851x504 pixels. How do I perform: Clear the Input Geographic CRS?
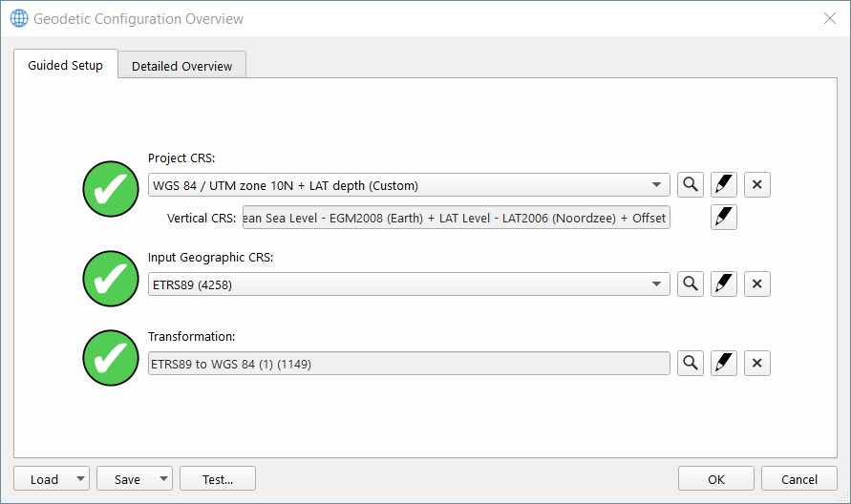point(757,283)
